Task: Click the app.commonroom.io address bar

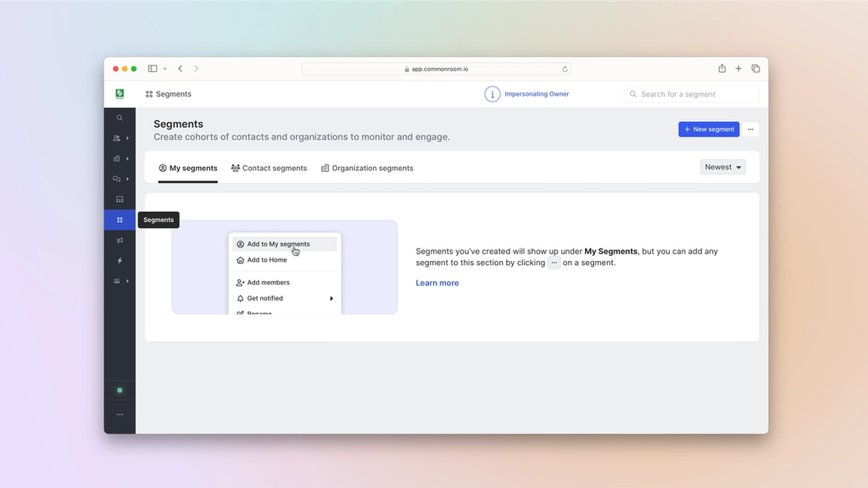Action: 437,69
